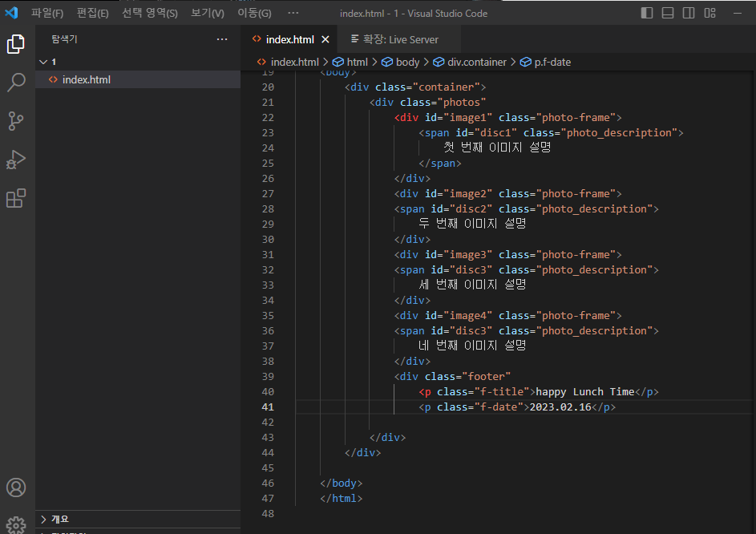The image size is (756, 534).
Task: Click the id="image2" div tag line
Action: pyautogui.click(x=507, y=194)
